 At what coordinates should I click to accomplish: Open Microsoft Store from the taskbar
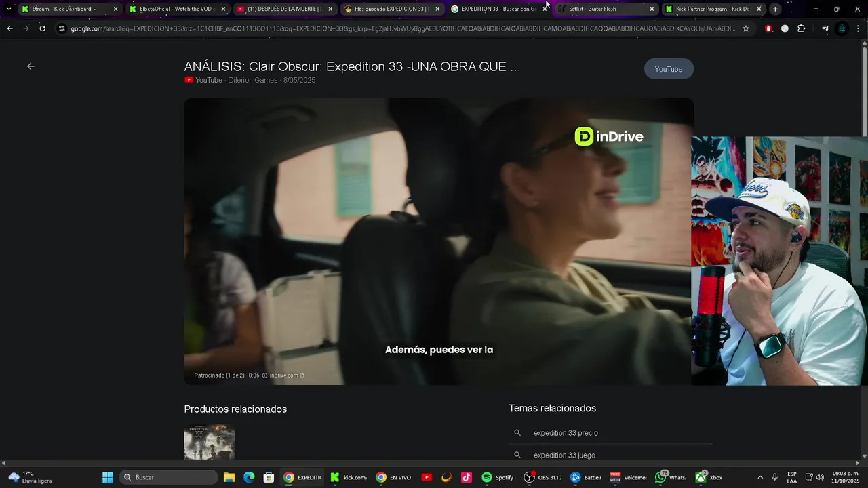[x=269, y=477]
